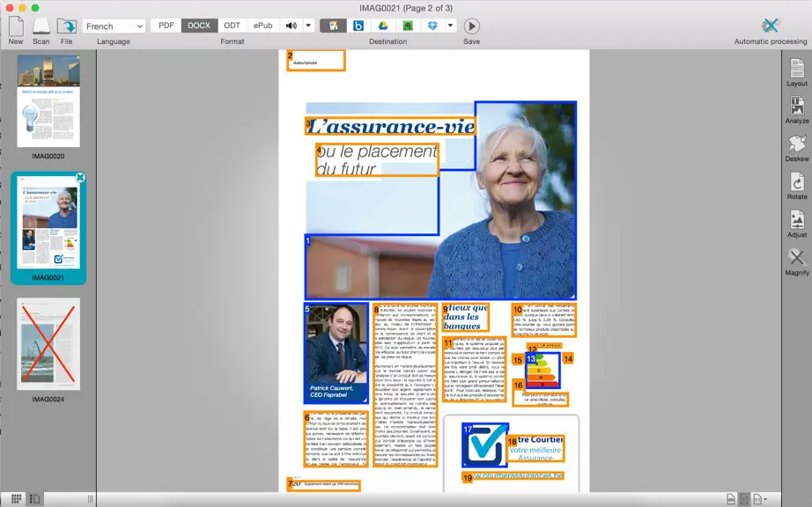
Task: Switch to thumbnail grid view at bottom left
Action: [16, 499]
